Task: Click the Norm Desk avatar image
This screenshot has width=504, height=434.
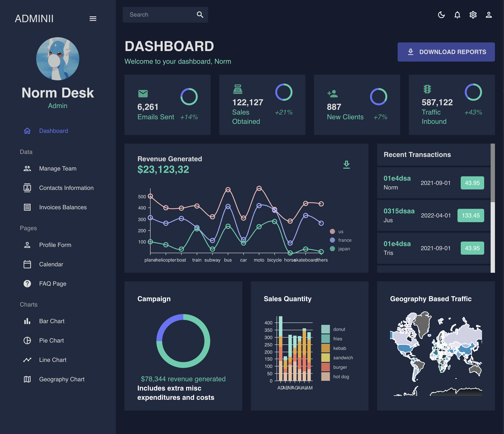Action: pos(58,59)
